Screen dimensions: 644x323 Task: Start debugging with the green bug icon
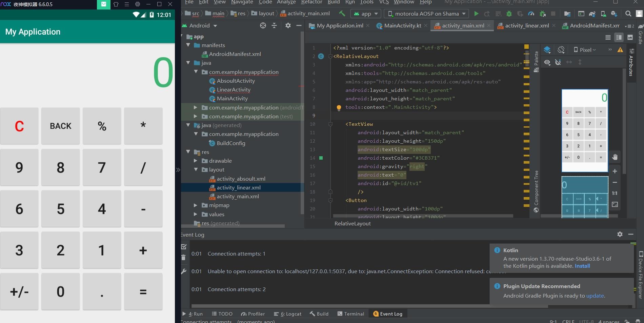pyautogui.click(x=509, y=14)
